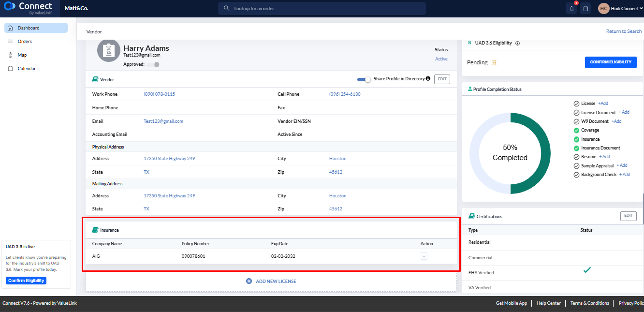This screenshot has width=644, height=312.
Task: Open the Help Center footer link
Action: (x=549, y=303)
